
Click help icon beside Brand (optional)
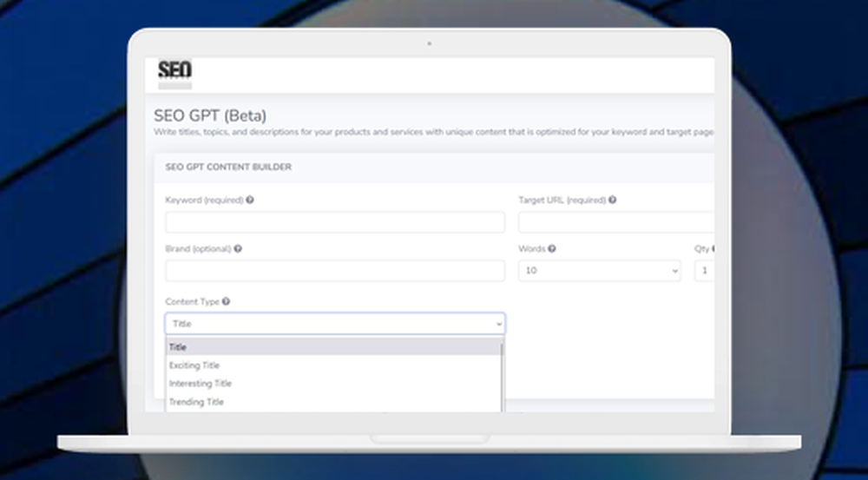238,248
